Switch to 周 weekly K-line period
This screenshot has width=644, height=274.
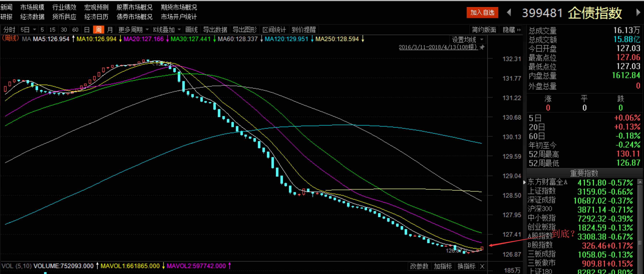point(99,30)
